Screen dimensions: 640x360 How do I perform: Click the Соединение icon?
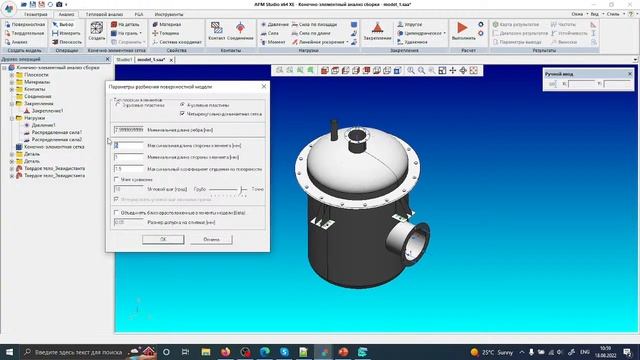coord(240,31)
